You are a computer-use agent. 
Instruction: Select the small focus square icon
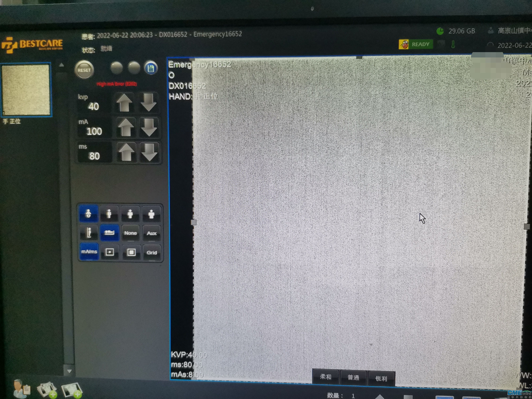(110, 252)
